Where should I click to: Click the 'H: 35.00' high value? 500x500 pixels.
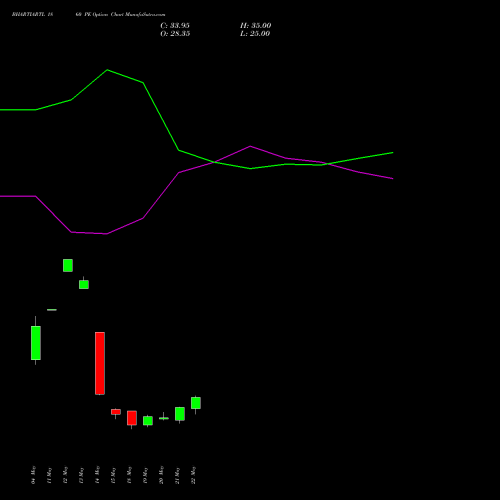tap(255, 26)
